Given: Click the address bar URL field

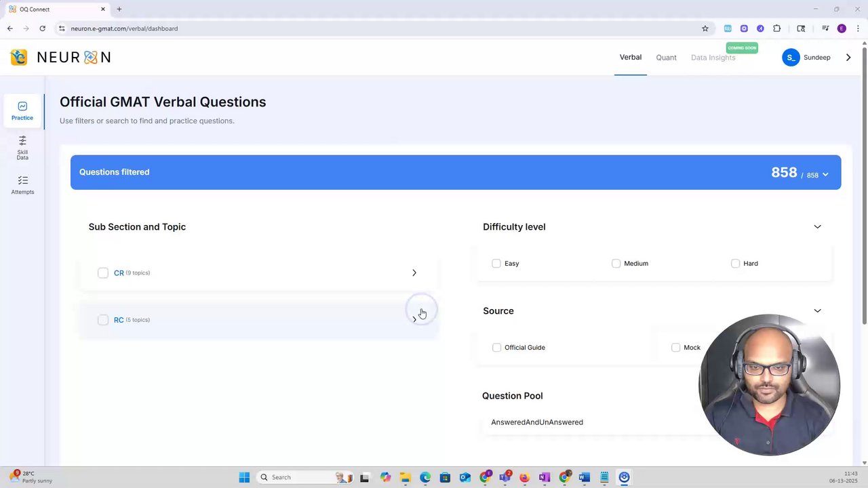Looking at the screenshot, I should point(380,28).
